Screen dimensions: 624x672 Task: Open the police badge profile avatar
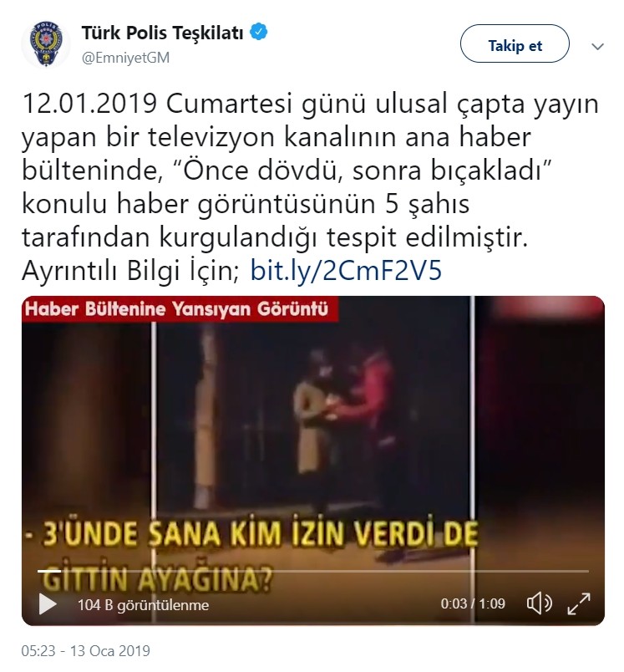click(x=46, y=44)
